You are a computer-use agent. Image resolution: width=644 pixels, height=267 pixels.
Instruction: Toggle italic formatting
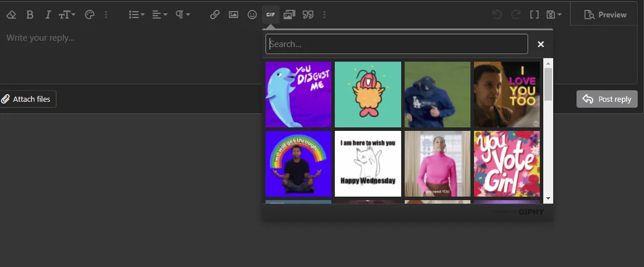tap(48, 15)
